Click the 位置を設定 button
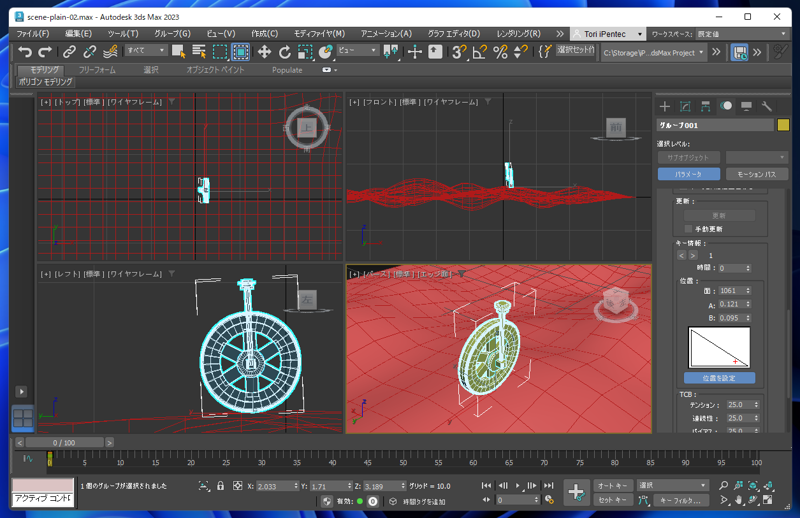The width and height of the screenshot is (800, 518). pyautogui.click(x=719, y=378)
